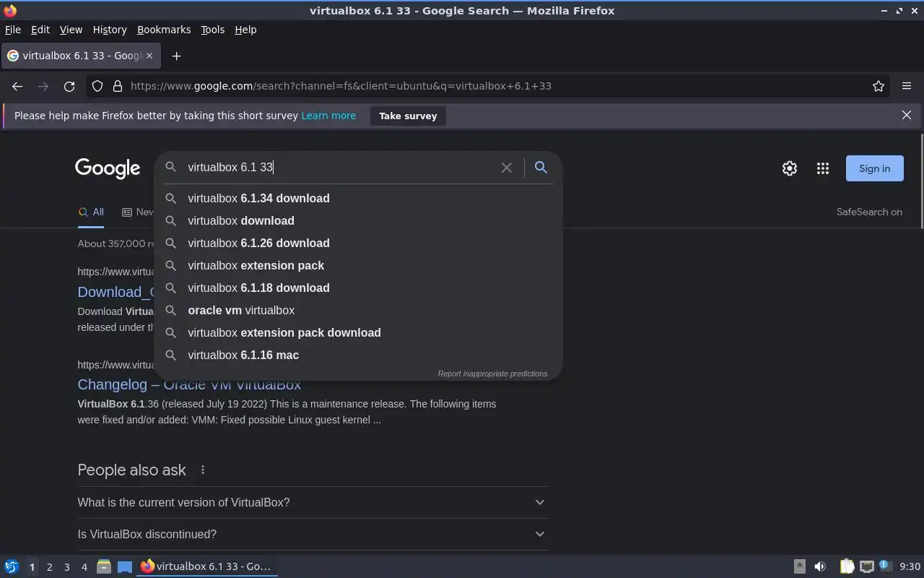Viewport: 924px width, 578px height.
Task: Open People also ask options menu
Action: click(203, 470)
